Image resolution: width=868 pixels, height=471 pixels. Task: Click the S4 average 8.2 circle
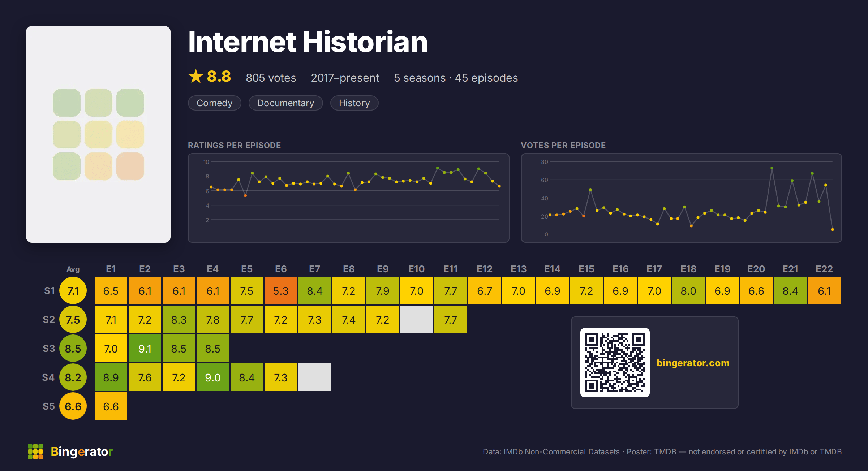tap(73, 377)
